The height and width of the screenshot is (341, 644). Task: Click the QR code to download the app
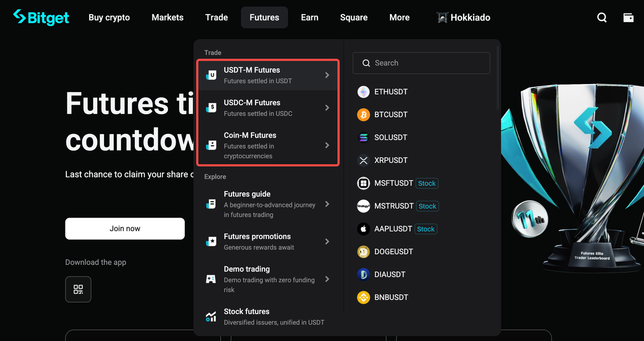coord(78,289)
